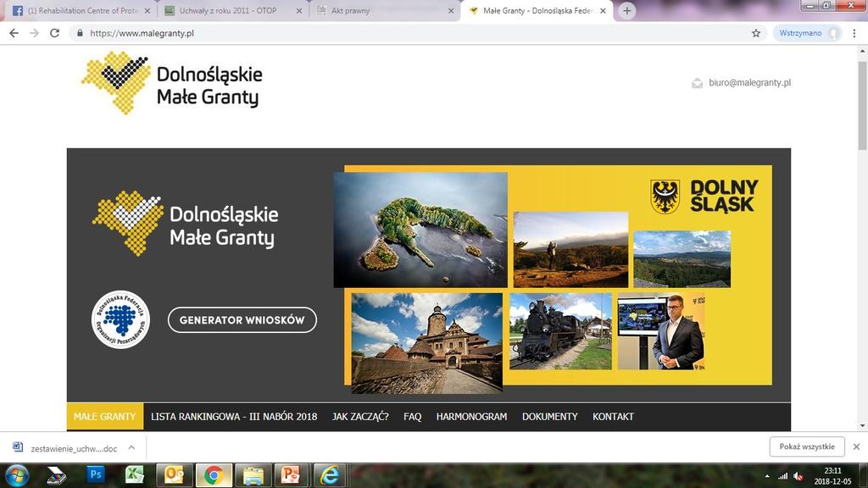Open the KONTAKT menu item
Image resolution: width=868 pixels, height=488 pixels.
pos(614,417)
